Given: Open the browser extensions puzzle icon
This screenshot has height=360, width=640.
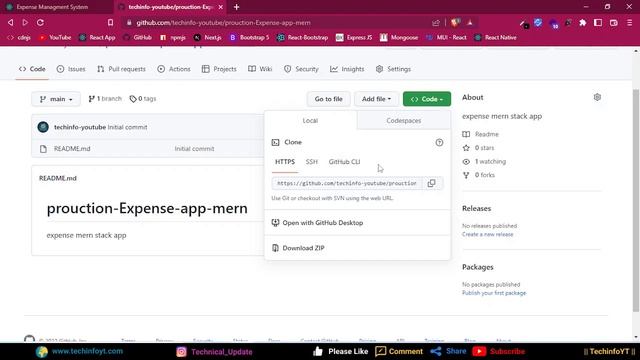Looking at the screenshot, I should click(582, 23).
